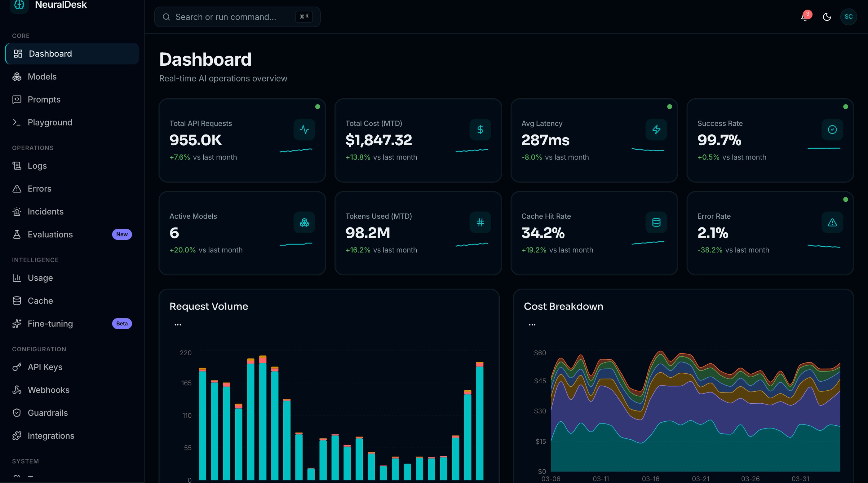Select Dashboard in the sidebar
868x483 pixels.
72,54
